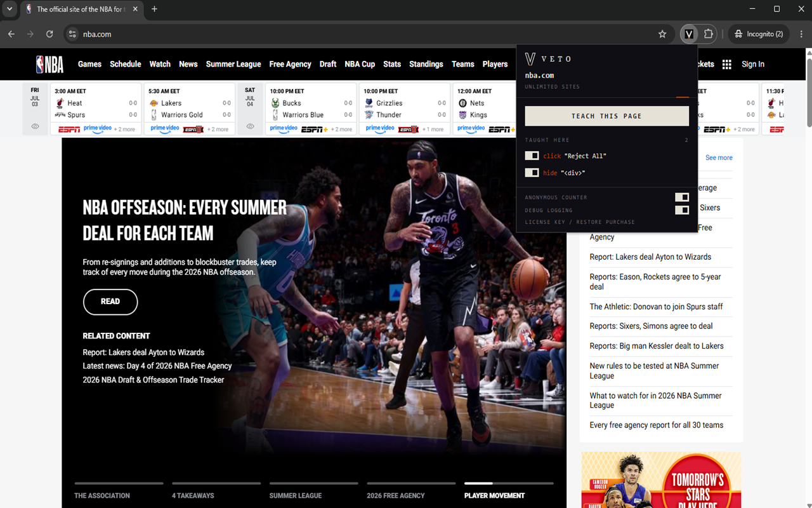812x508 pixels.
Task: Click Sign In on the NBA header
Action: (753, 64)
